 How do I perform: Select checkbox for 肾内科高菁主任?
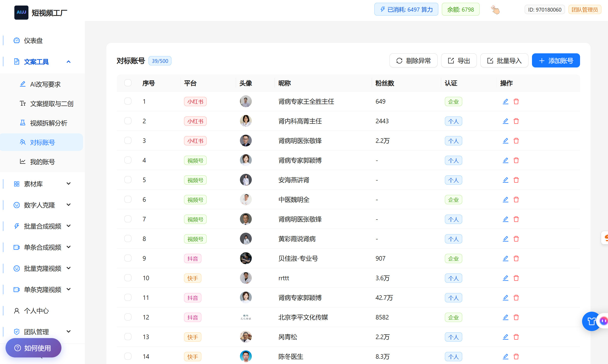pyautogui.click(x=128, y=121)
